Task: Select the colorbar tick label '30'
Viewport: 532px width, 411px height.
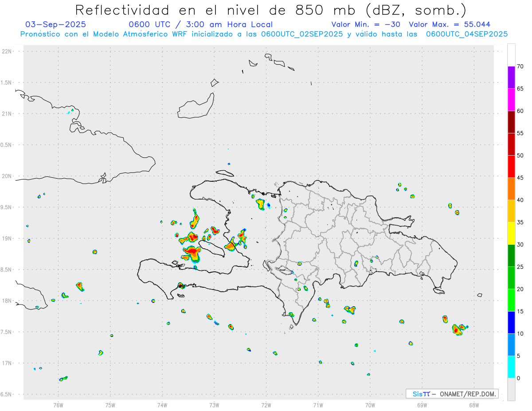Action: click(x=520, y=245)
